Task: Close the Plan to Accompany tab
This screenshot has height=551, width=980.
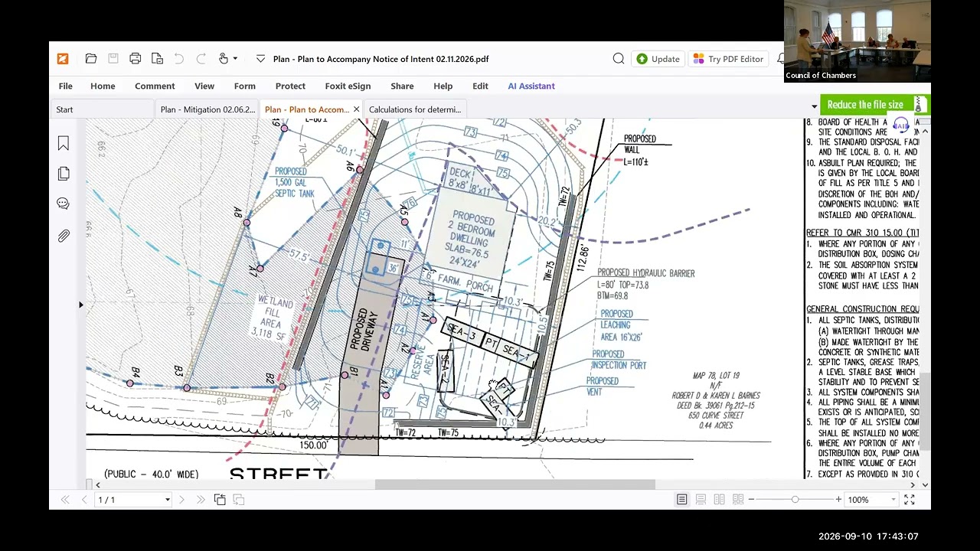Action: (x=356, y=109)
